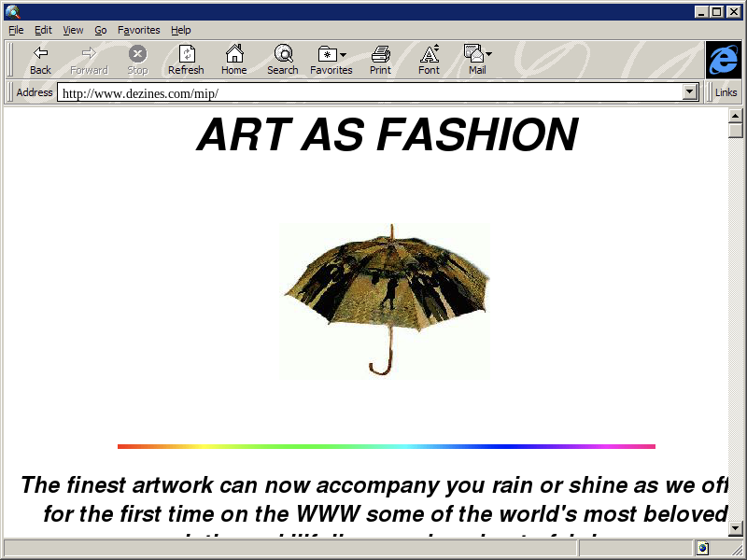Expand the Links toolbar
The width and height of the screenshot is (747, 560).
click(726, 92)
